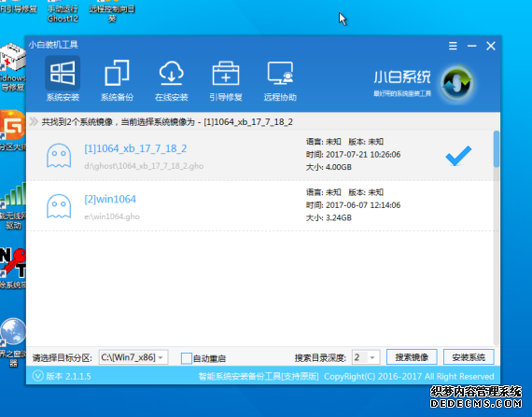Open the NT password key desktop icon
Screen dimensions: 532x417
click(x=13, y=268)
